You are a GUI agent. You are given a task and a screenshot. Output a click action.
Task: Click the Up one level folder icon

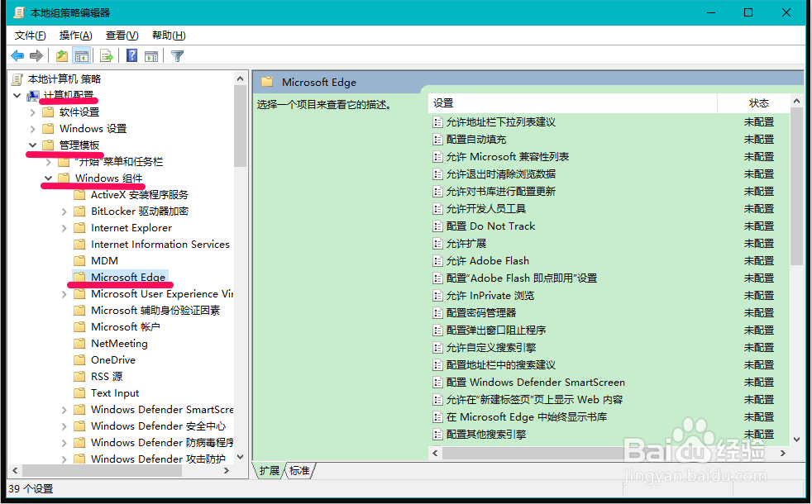coord(62,56)
